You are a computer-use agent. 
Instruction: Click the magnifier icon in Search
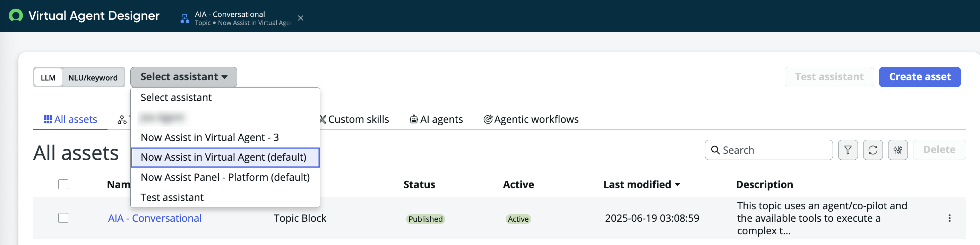coord(715,150)
